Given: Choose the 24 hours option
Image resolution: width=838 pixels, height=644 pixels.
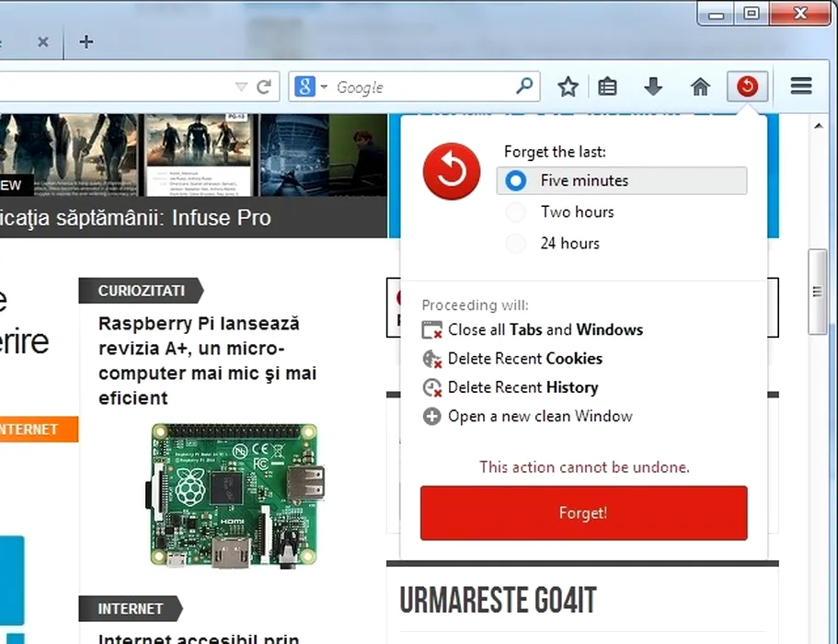Looking at the screenshot, I should pos(517,244).
